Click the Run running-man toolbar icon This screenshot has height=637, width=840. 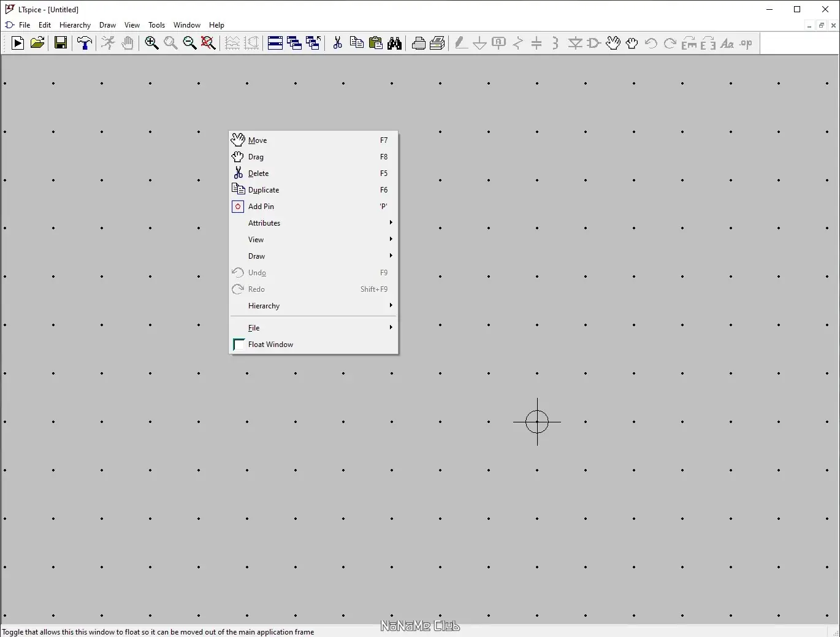coord(108,43)
